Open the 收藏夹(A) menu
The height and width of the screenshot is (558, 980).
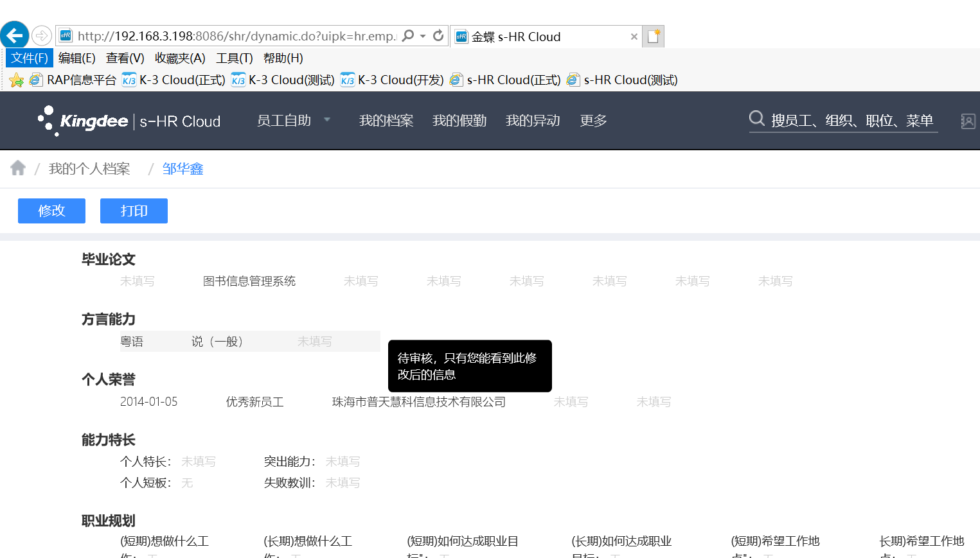click(180, 58)
